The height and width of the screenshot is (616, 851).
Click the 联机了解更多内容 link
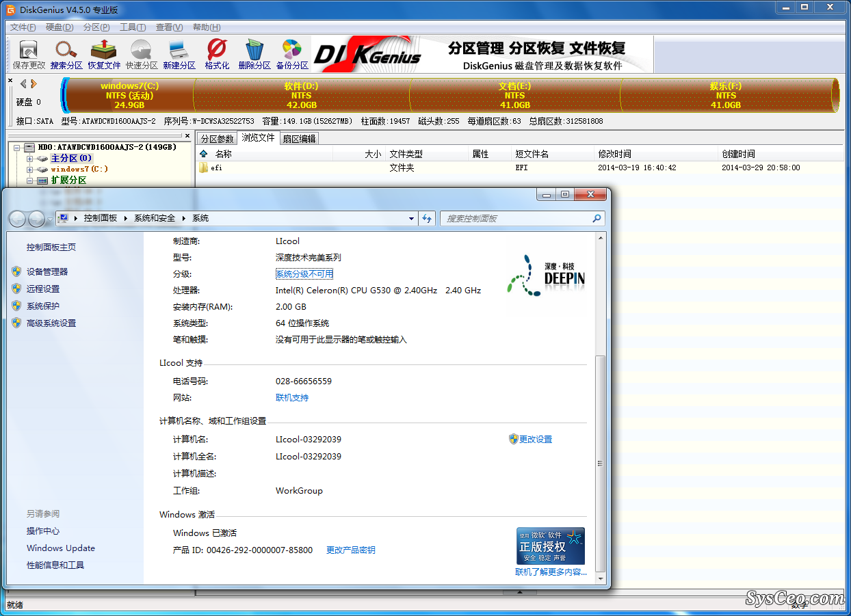point(551,572)
